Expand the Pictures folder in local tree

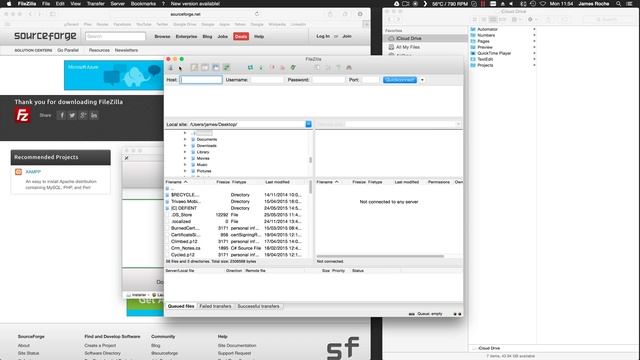[x=185, y=171]
